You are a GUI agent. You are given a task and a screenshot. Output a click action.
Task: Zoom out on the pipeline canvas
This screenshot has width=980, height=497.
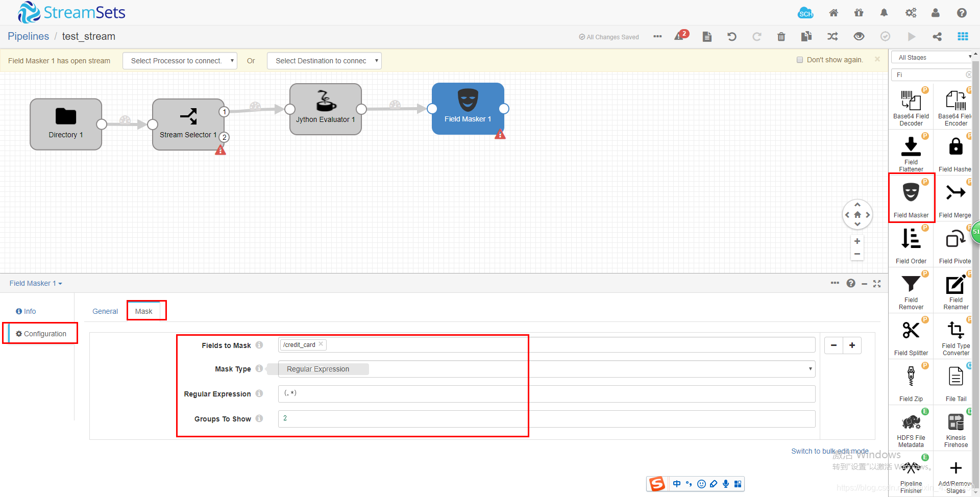click(x=857, y=254)
